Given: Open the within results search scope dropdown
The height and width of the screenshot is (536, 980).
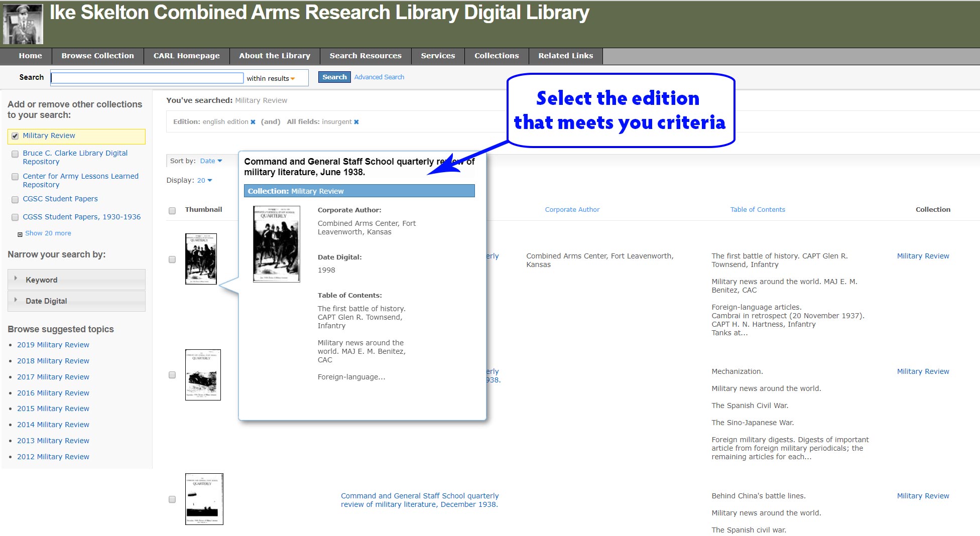Looking at the screenshot, I should click(x=271, y=78).
